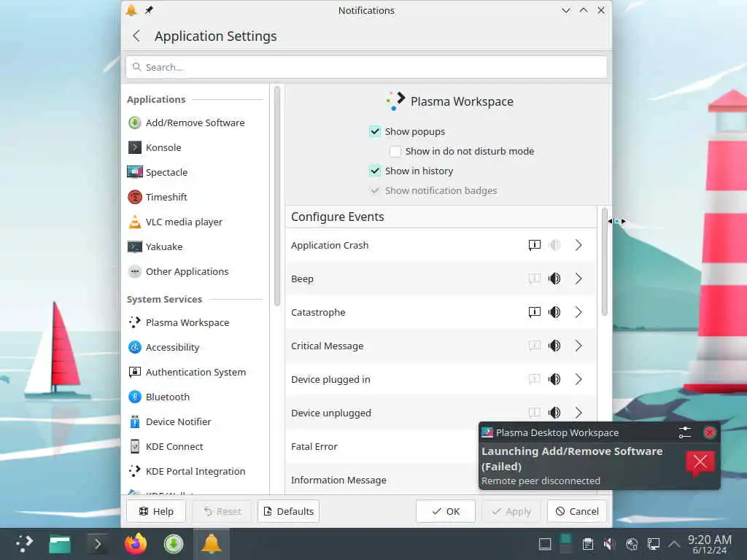Expand Catastrophe event details
The image size is (747, 560).
(578, 312)
